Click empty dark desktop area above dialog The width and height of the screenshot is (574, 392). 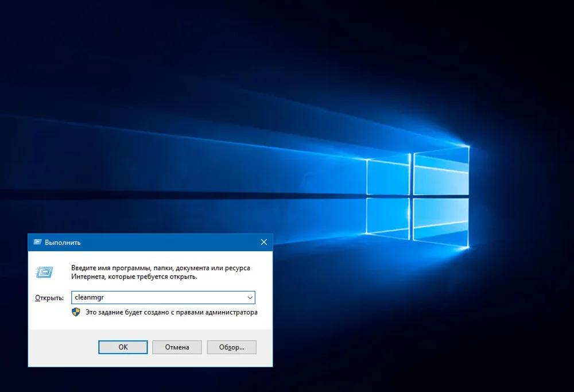tap(143, 86)
